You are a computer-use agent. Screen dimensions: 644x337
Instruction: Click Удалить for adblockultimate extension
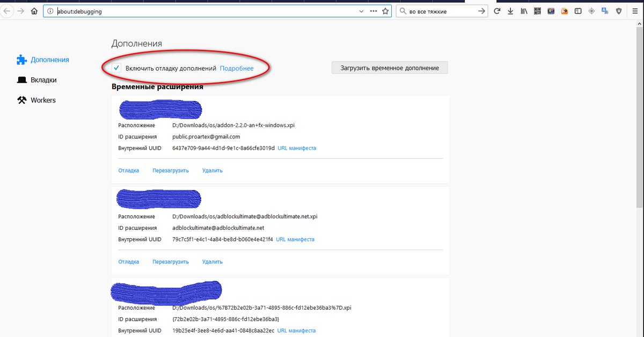click(213, 262)
